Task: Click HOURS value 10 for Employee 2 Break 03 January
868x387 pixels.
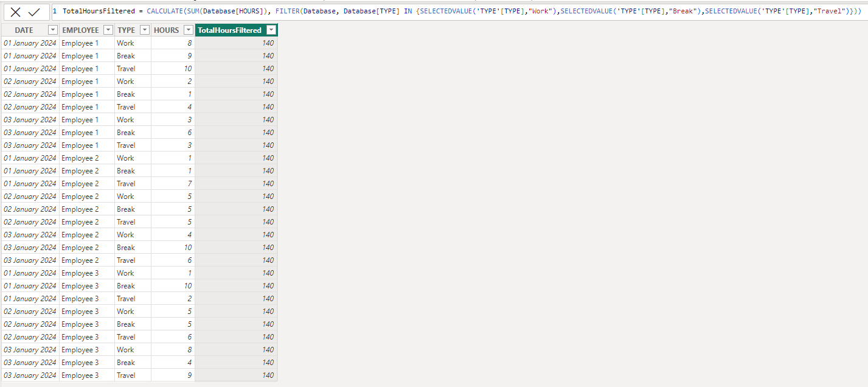Action: [x=173, y=248]
